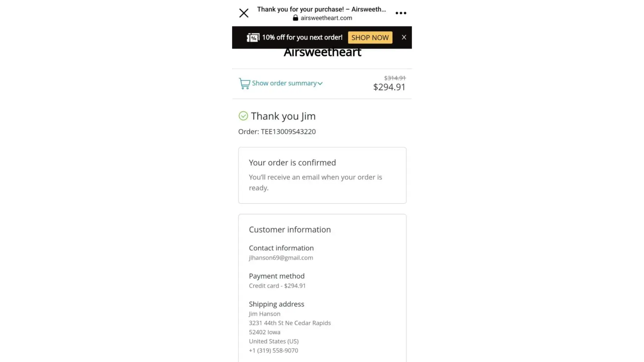The image size is (644, 362).
Task: Click the 3231 44th St shipping address line
Action: point(290,323)
